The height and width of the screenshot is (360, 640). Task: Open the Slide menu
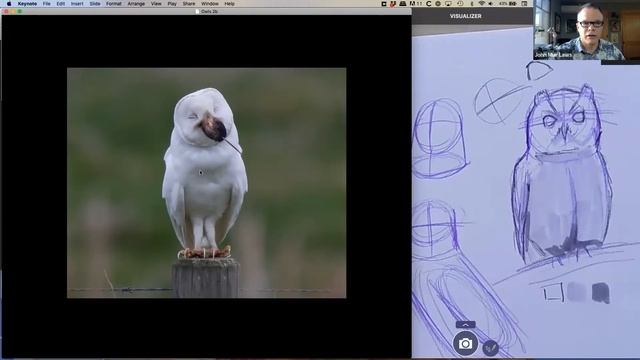95,4
